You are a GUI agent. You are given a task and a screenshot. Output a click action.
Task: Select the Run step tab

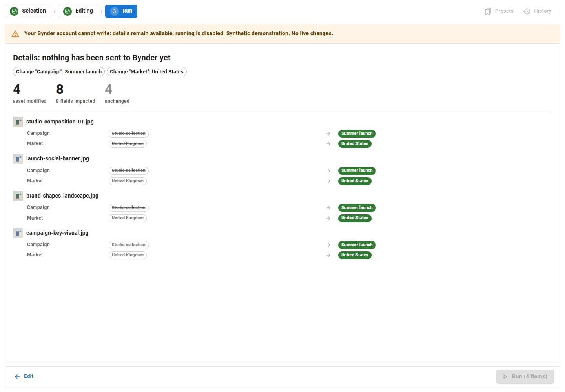pos(121,11)
